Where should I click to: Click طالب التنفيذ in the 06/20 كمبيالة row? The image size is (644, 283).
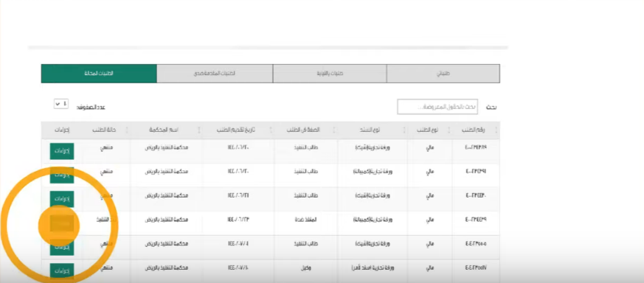pos(306,172)
